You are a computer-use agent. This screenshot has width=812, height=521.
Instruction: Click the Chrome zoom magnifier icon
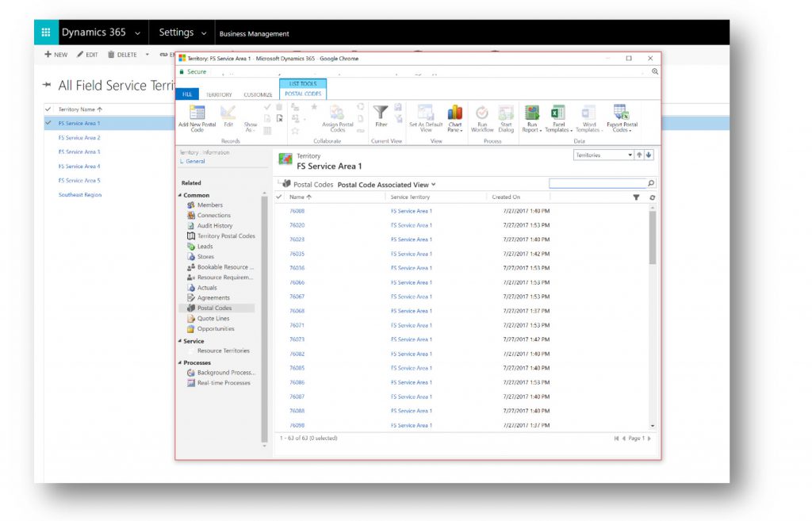[x=655, y=71]
